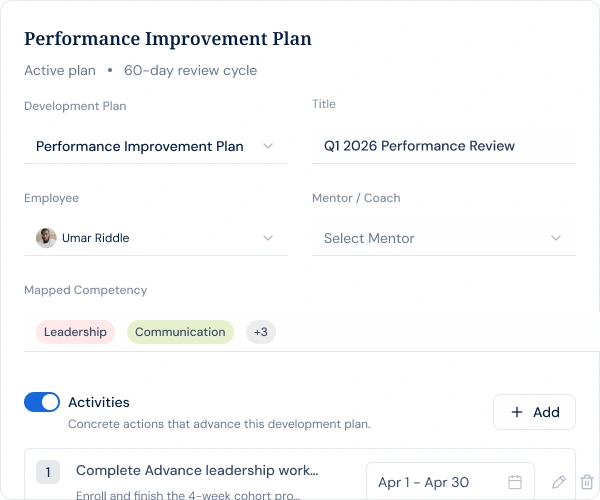
Task: Click the Mentor / Coach label
Action: [356, 198]
